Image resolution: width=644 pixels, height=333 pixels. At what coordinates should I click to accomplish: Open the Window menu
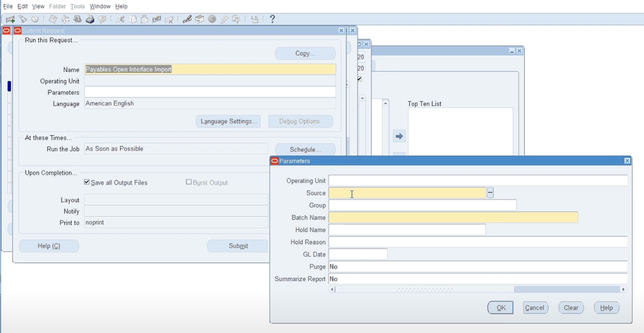click(100, 6)
